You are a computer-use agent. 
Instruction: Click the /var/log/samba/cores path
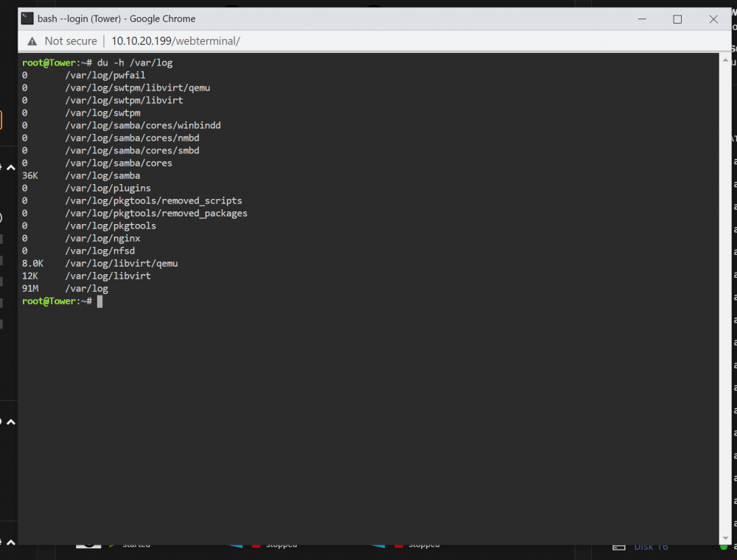click(x=119, y=163)
